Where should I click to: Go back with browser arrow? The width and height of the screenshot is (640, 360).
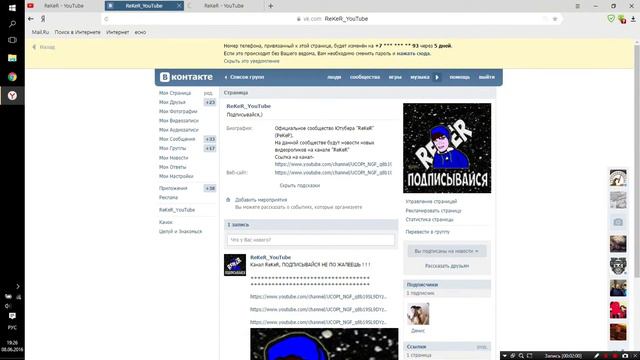pos(31,19)
